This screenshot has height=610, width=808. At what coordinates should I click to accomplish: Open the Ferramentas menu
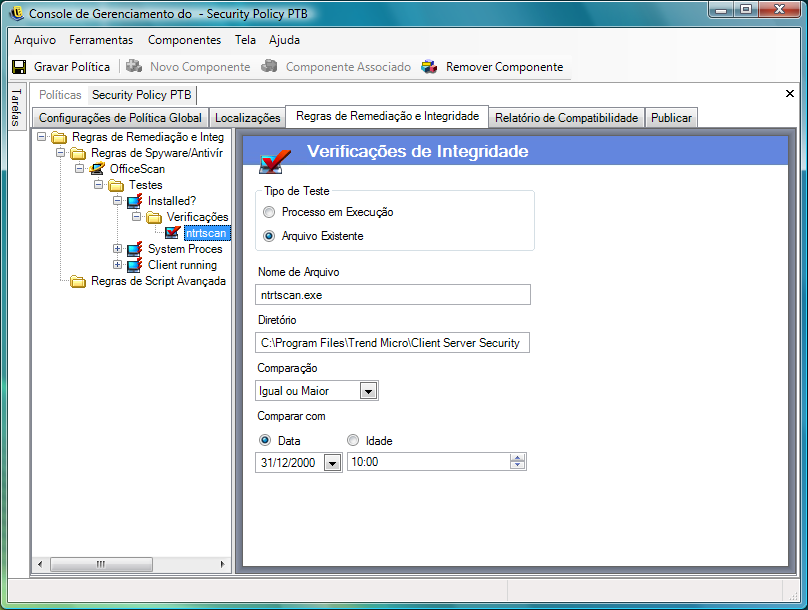(x=101, y=40)
